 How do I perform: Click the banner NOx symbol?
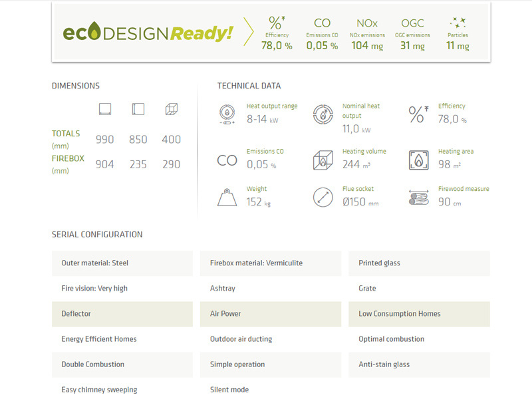[x=367, y=23]
